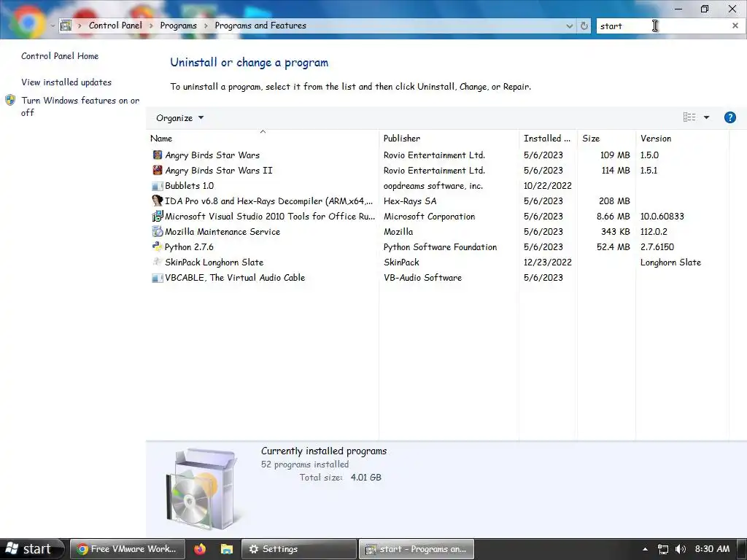747x560 pixels.
Task: Open the start menu button
Action: pos(32,549)
